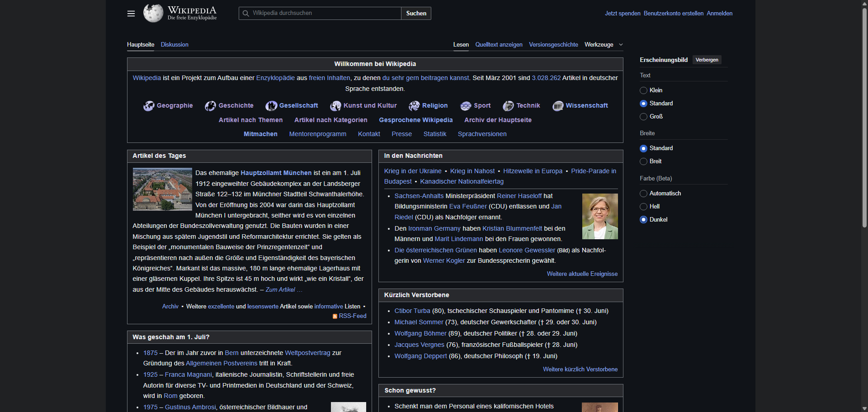The height and width of the screenshot is (412, 868).
Task: Select Dunkel color mode
Action: (x=643, y=220)
